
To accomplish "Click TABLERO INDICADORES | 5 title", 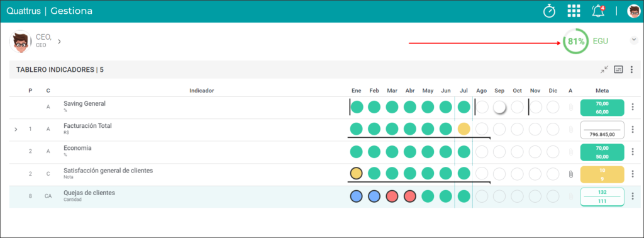I will click(x=60, y=70).
